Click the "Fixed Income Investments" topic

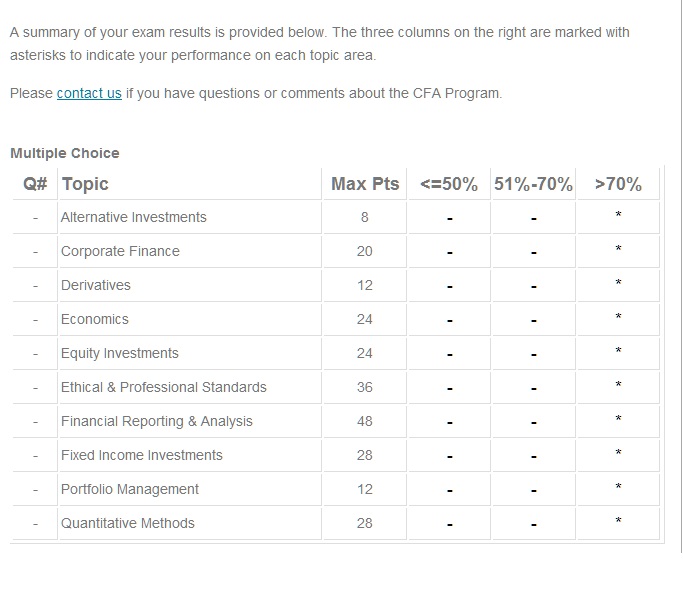click(142, 455)
